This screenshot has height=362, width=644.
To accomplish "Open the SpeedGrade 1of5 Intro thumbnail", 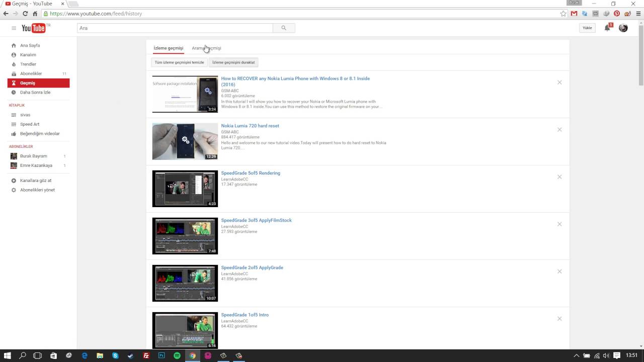I will 185,330.
